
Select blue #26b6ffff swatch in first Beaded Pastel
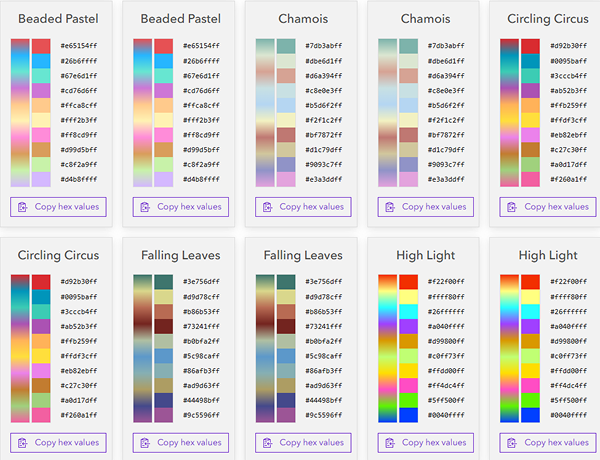(x=41, y=61)
